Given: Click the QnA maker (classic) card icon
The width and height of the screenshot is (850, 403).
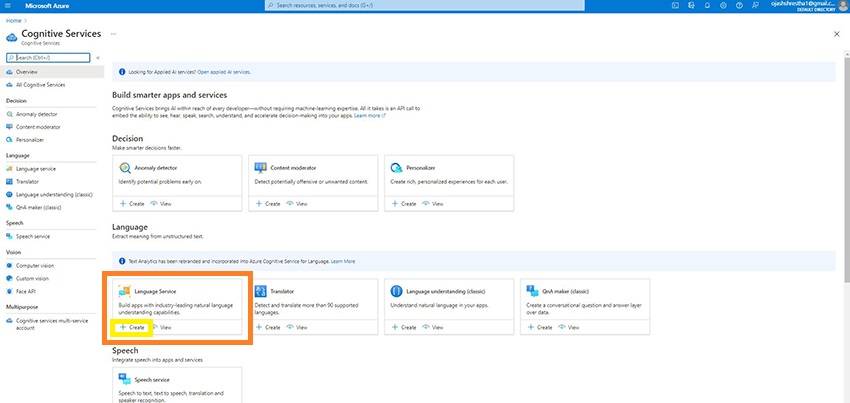Looking at the screenshot, I should pos(532,291).
